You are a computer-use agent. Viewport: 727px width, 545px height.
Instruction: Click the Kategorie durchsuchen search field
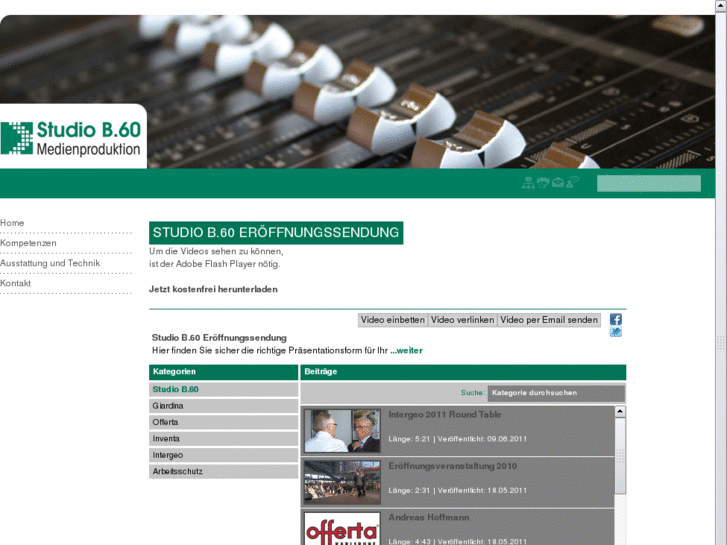(x=556, y=393)
